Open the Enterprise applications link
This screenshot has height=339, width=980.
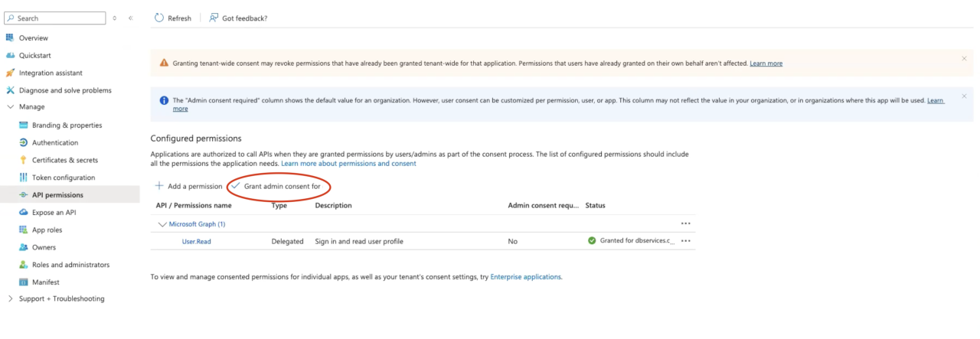(525, 276)
